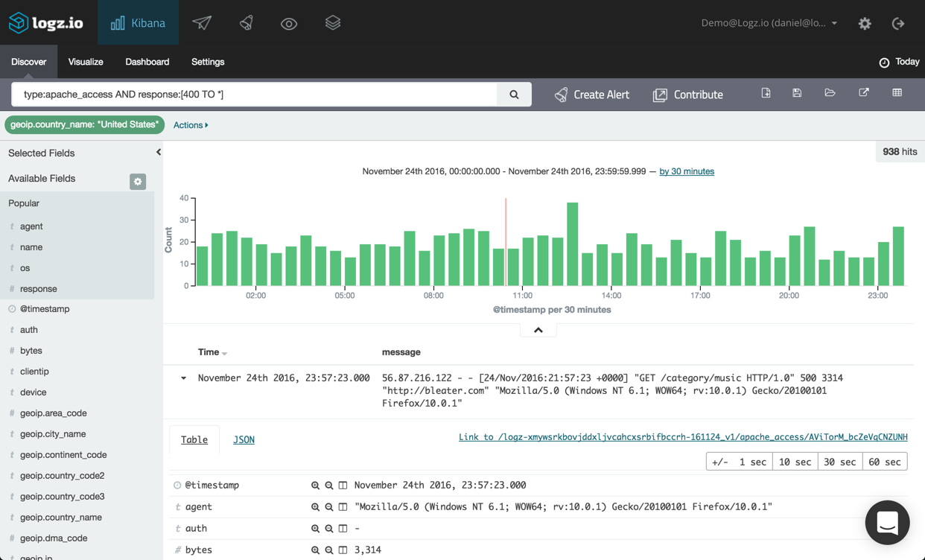Open the Today time picker

click(899, 62)
